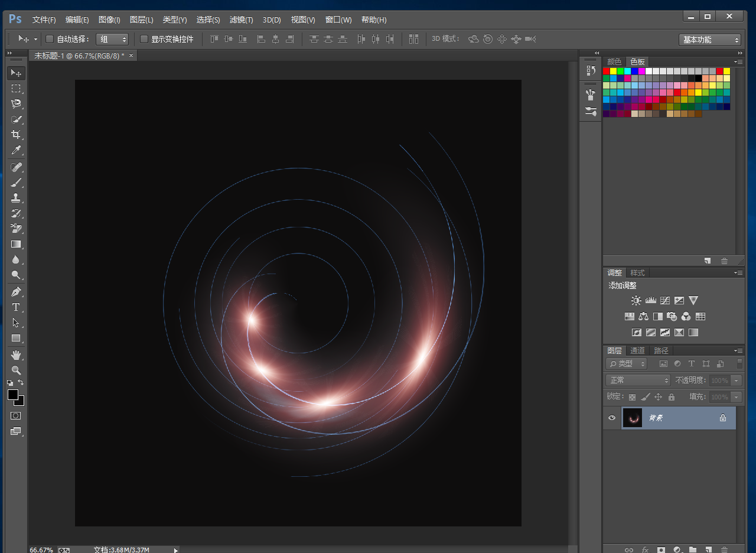Toggle the pixel layer filter

pyautogui.click(x=663, y=364)
